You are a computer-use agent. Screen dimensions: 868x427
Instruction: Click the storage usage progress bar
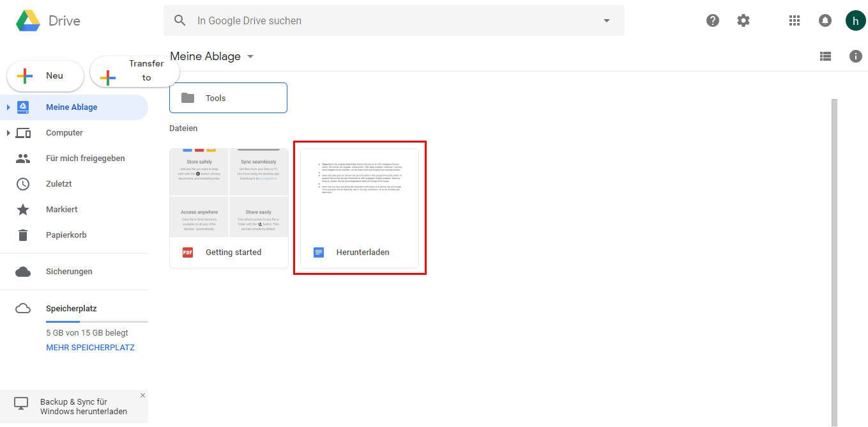(97, 322)
